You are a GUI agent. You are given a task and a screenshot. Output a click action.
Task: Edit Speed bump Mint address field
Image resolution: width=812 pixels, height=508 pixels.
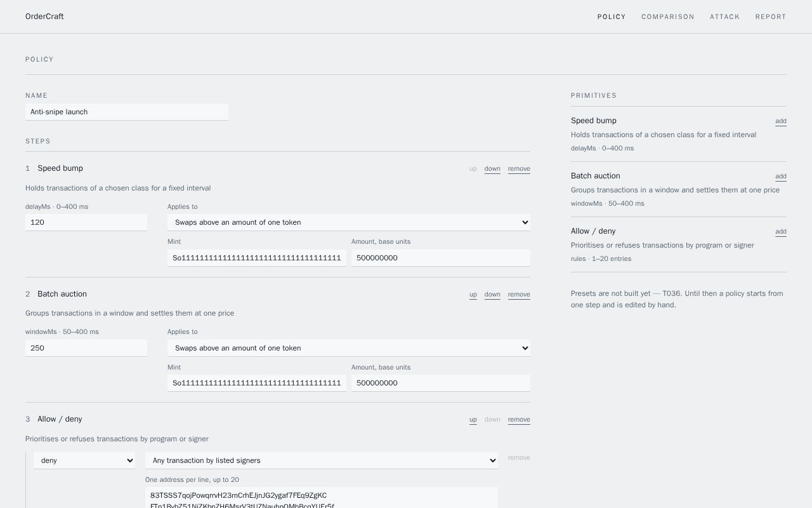pyautogui.click(x=257, y=258)
